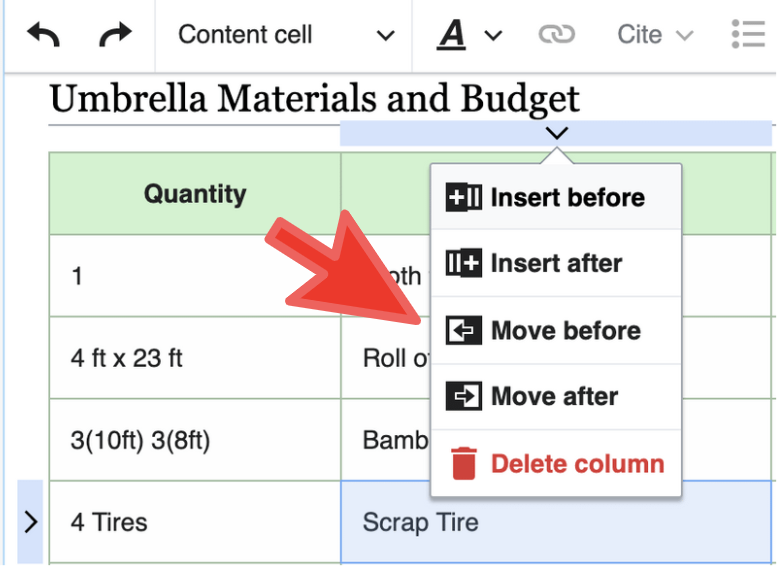The height and width of the screenshot is (574, 780).
Task: Select the Delete column option
Action: click(x=576, y=464)
